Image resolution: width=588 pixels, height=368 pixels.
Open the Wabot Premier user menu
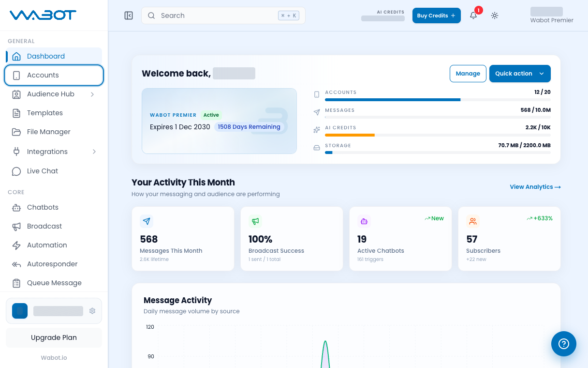(552, 15)
